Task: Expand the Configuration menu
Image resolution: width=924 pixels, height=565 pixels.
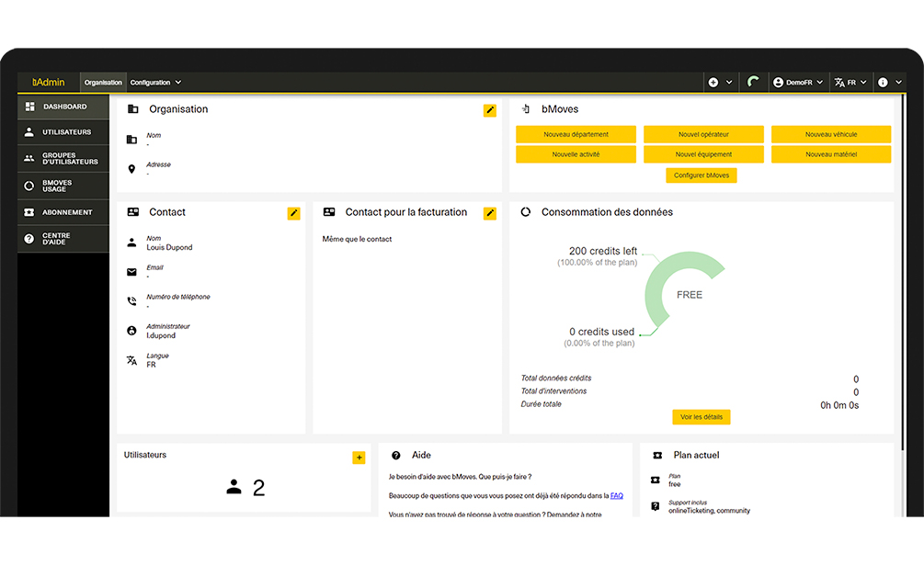Action: pos(155,83)
